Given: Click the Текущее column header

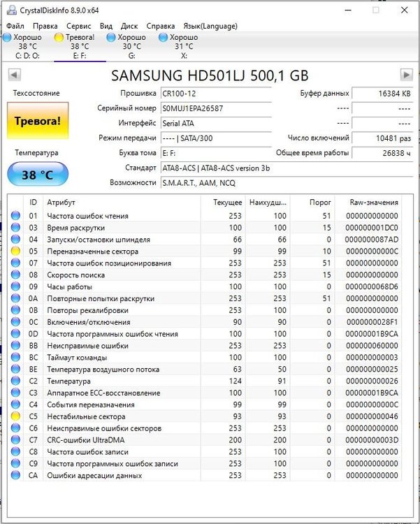Looking at the screenshot, I should pos(223,202).
